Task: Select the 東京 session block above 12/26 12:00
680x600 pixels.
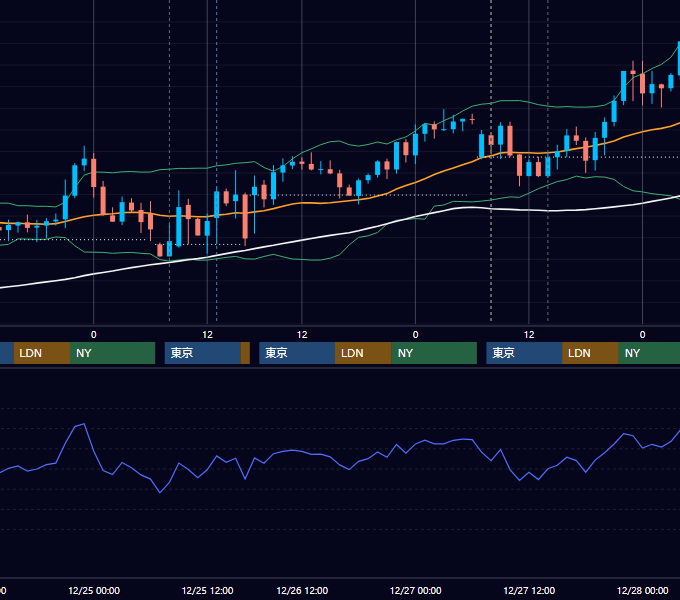Action: (297, 353)
